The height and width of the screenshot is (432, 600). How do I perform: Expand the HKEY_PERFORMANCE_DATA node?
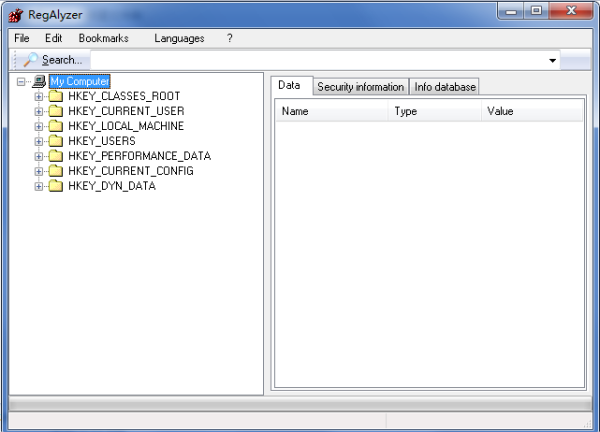(x=39, y=156)
